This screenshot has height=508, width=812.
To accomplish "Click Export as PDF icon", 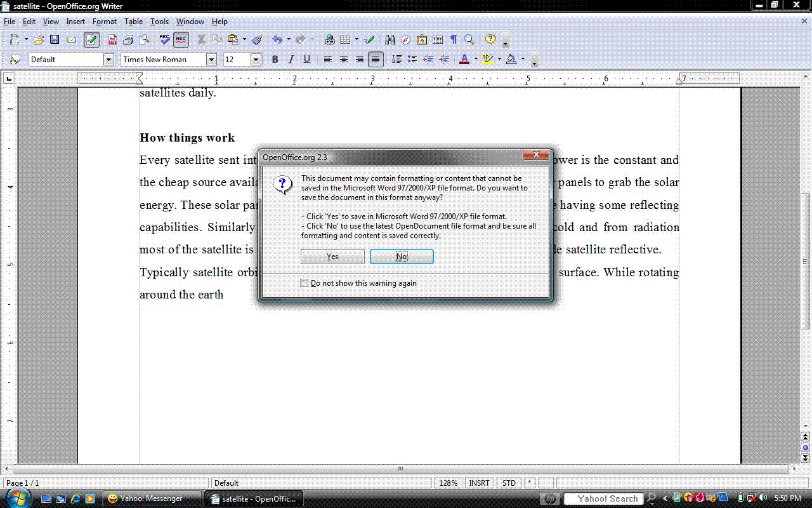I will [112, 39].
